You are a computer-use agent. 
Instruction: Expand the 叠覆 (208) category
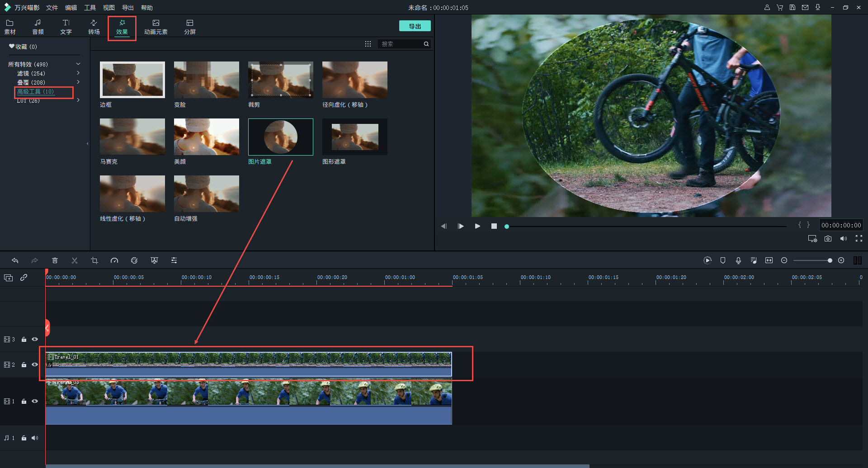coord(78,82)
